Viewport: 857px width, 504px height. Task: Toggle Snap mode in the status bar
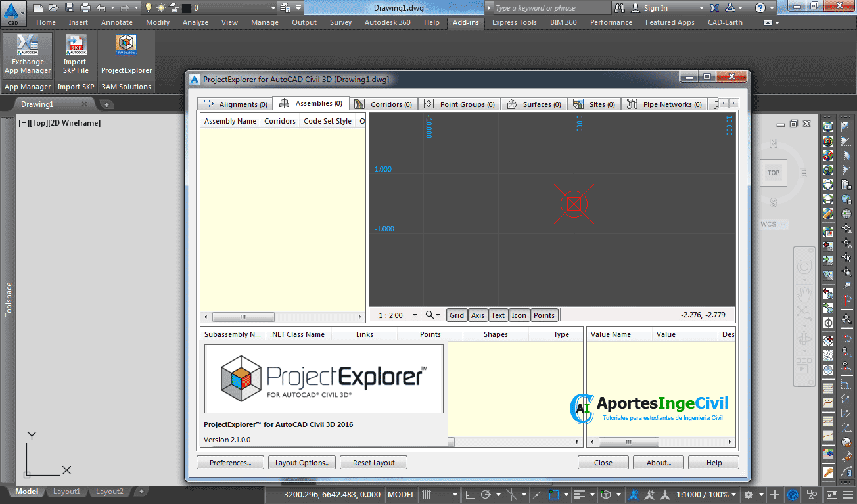(442, 494)
